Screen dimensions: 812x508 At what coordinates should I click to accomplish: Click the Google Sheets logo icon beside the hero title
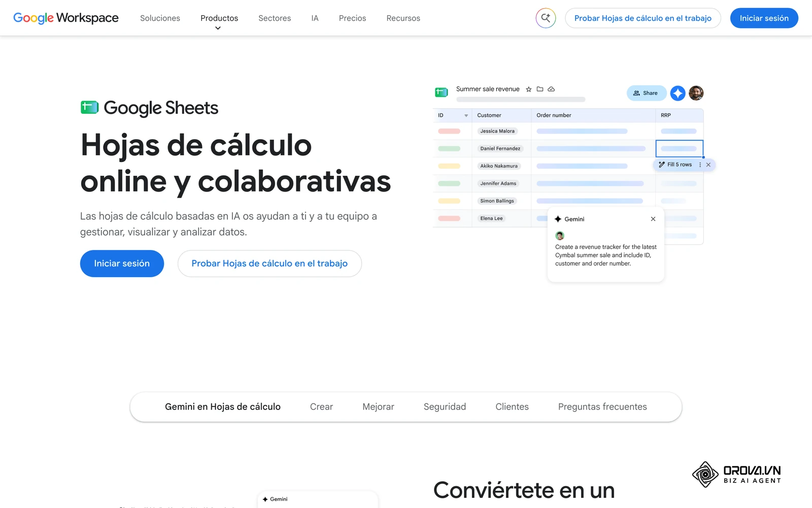(x=89, y=107)
